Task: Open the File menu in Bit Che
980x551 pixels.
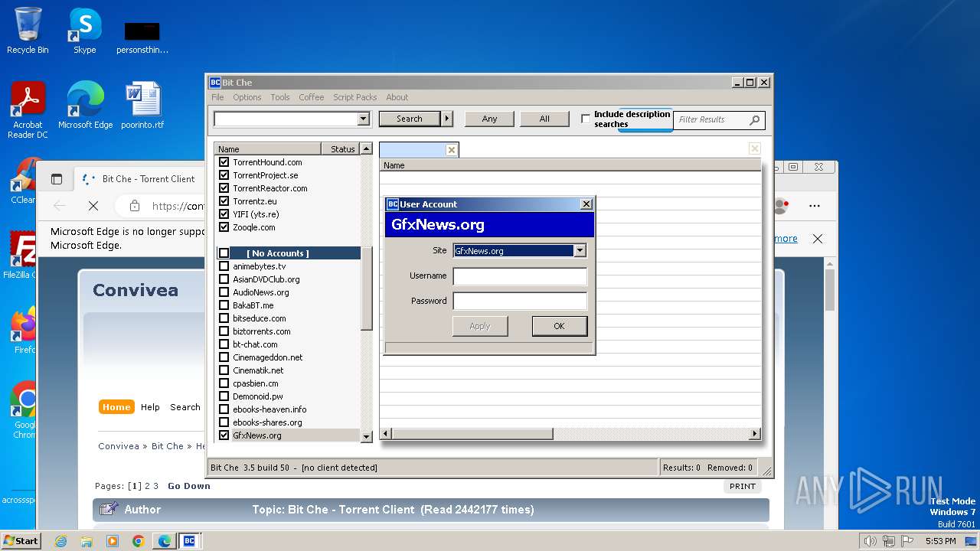Action: pyautogui.click(x=217, y=97)
